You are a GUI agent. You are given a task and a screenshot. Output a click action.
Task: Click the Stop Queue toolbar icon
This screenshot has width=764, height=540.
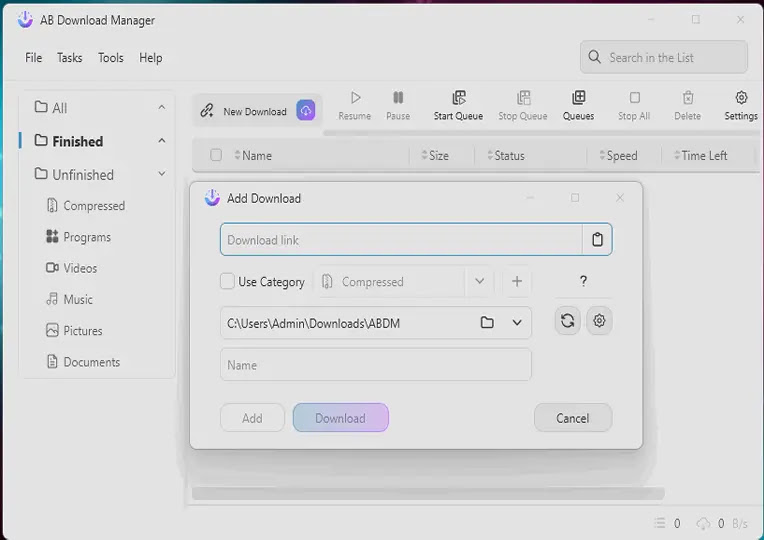click(x=523, y=98)
